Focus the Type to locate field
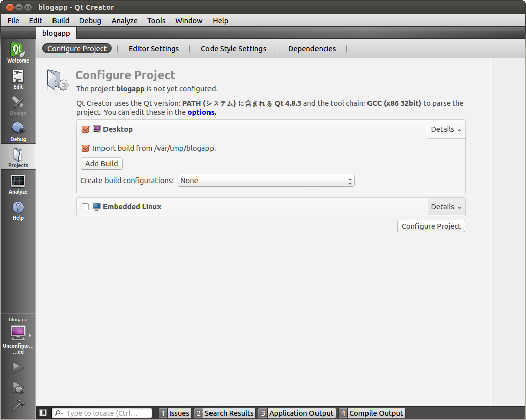Viewport: 526px width, 420px height. point(102,413)
